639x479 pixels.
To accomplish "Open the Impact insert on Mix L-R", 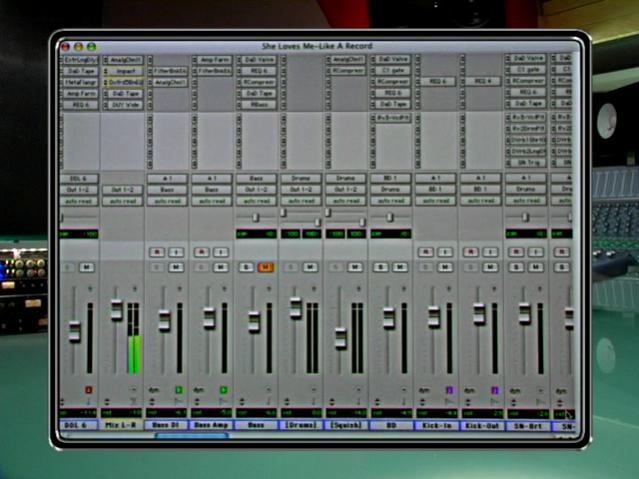I will pos(122,71).
